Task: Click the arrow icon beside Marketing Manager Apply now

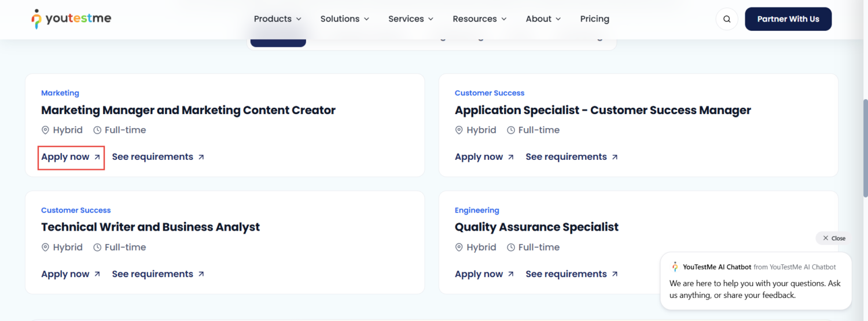Action: pyautogui.click(x=97, y=157)
